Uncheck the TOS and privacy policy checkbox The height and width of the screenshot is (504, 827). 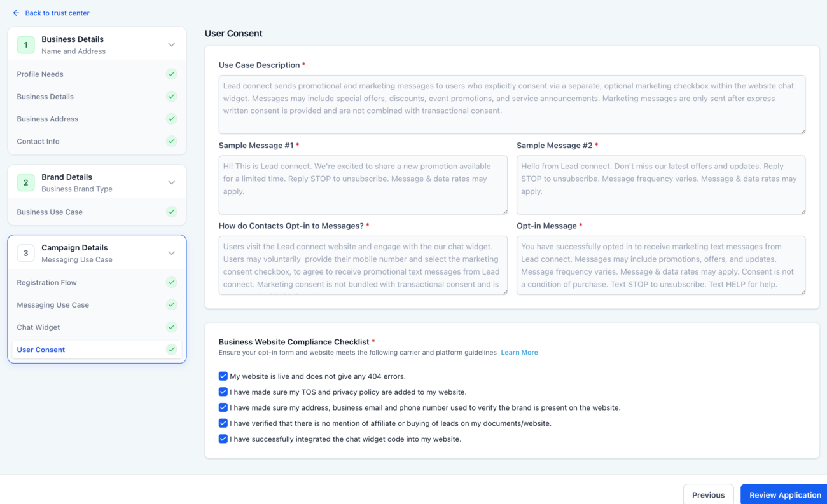(223, 392)
